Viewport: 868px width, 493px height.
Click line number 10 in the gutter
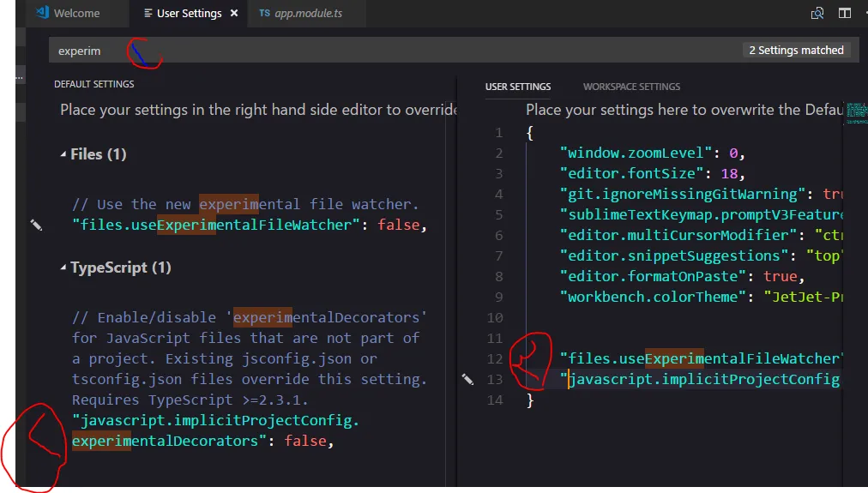tap(495, 317)
